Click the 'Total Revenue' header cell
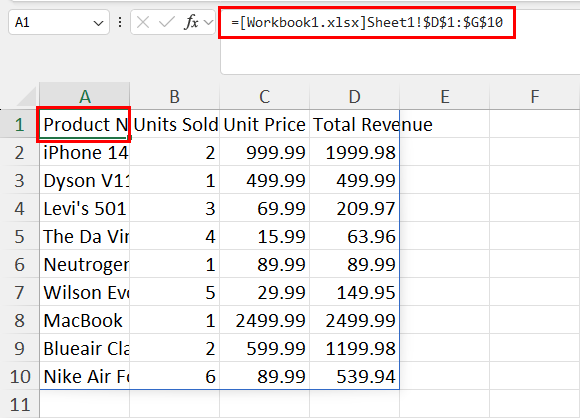 point(354,124)
